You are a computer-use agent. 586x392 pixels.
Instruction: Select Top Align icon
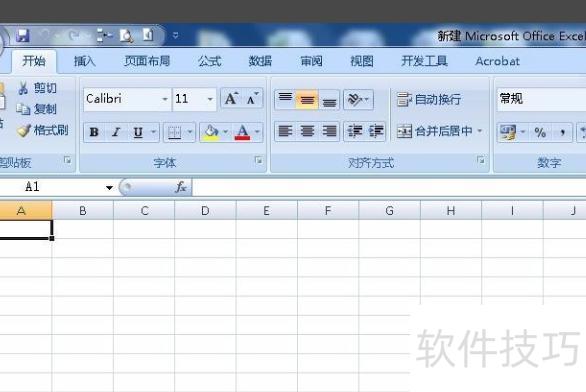coord(285,99)
